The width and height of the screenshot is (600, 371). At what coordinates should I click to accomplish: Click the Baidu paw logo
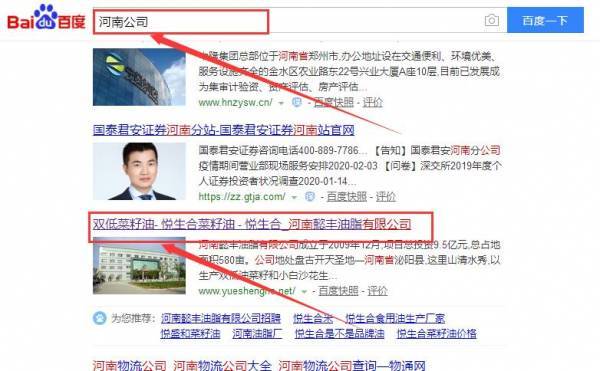click(x=46, y=18)
